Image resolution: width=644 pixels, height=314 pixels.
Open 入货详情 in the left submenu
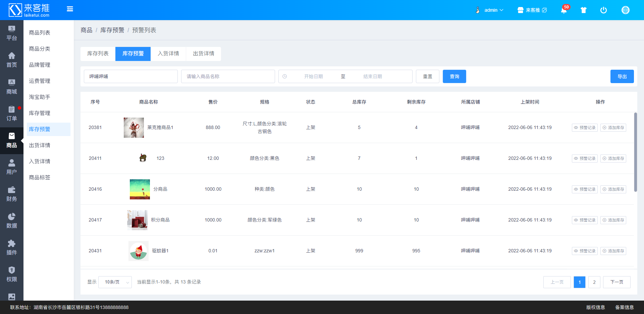click(x=49, y=161)
